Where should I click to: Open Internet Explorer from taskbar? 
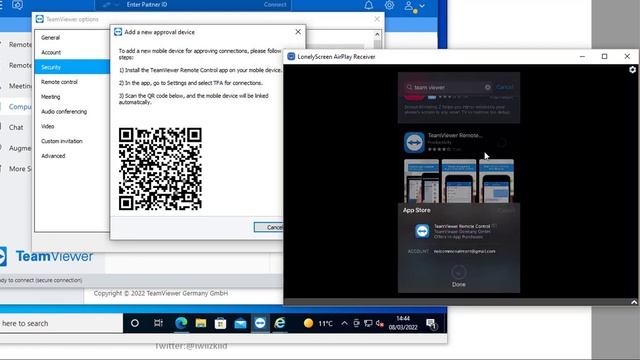[x=280, y=323]
